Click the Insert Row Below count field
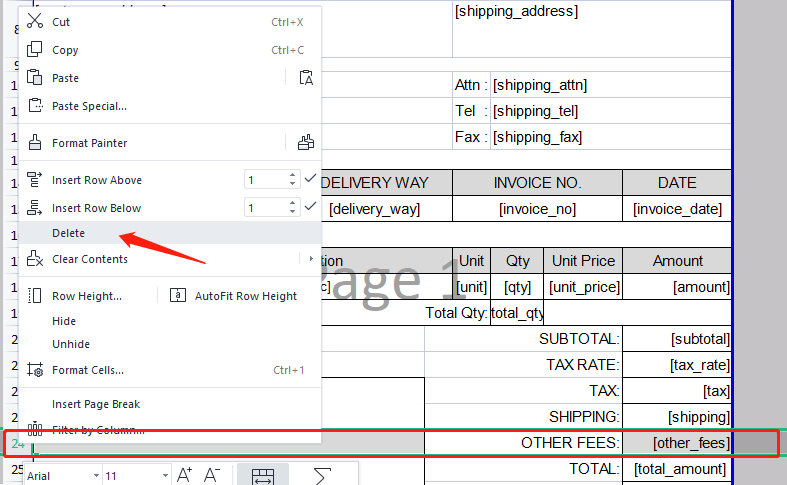The height and width of the screenshot is (485, 787). tap(264, 208)
